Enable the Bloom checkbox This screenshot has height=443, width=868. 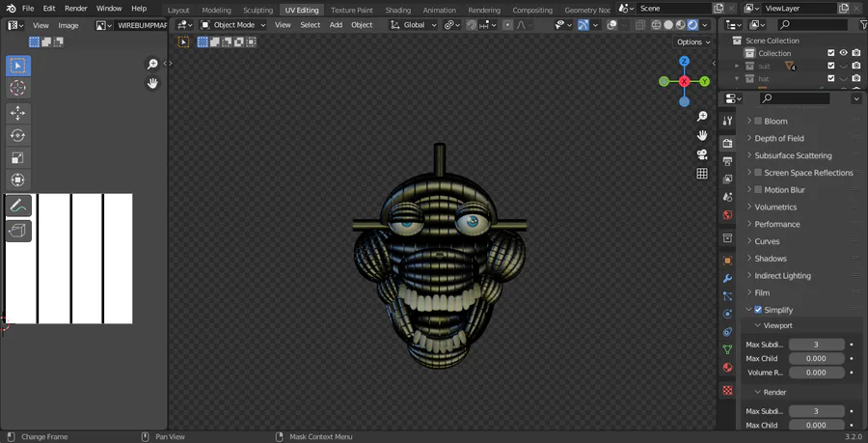coord(758,121)
